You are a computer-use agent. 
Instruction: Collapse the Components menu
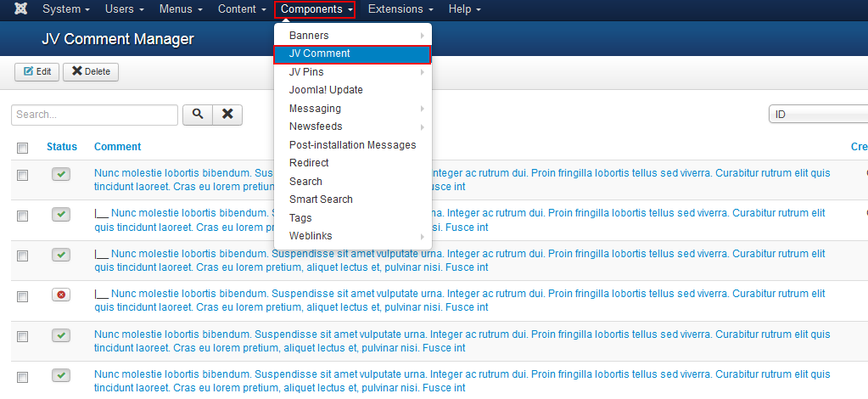point(317,9)
